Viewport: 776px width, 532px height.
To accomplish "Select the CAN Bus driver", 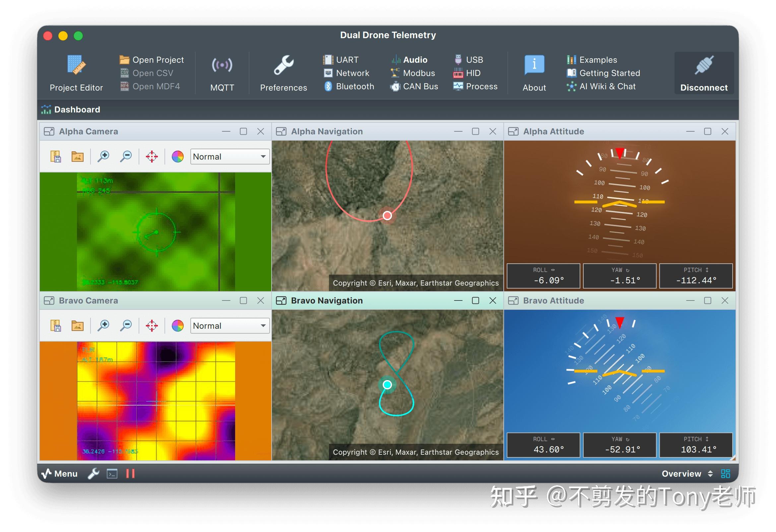I will (414, 87).
